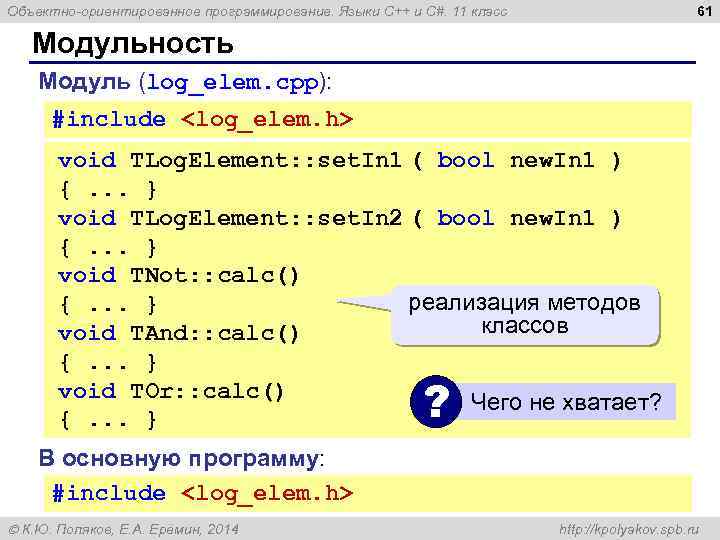Click the '{ ... }' body under setIn1
The height and width of the screenshot is (540, 720).
108,190
